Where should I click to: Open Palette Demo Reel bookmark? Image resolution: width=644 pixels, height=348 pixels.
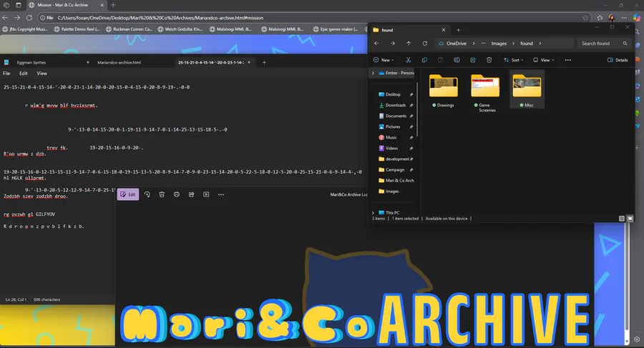coord(77,29)
